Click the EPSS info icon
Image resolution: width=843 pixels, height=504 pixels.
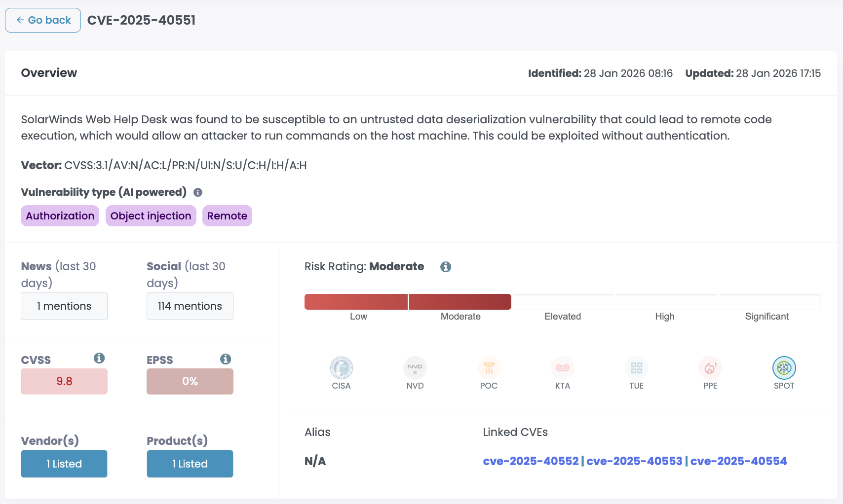point(226,359)
